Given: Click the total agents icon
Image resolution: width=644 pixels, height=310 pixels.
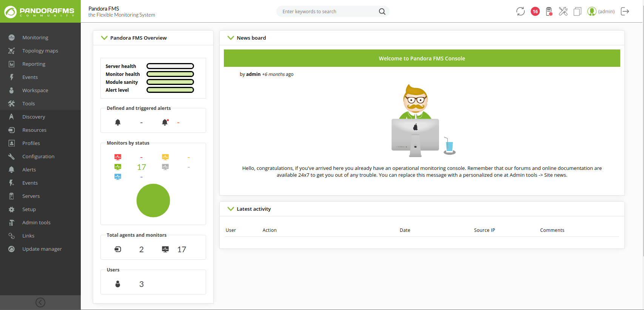Looking at the screenshot, I should [x=118, y=249].
